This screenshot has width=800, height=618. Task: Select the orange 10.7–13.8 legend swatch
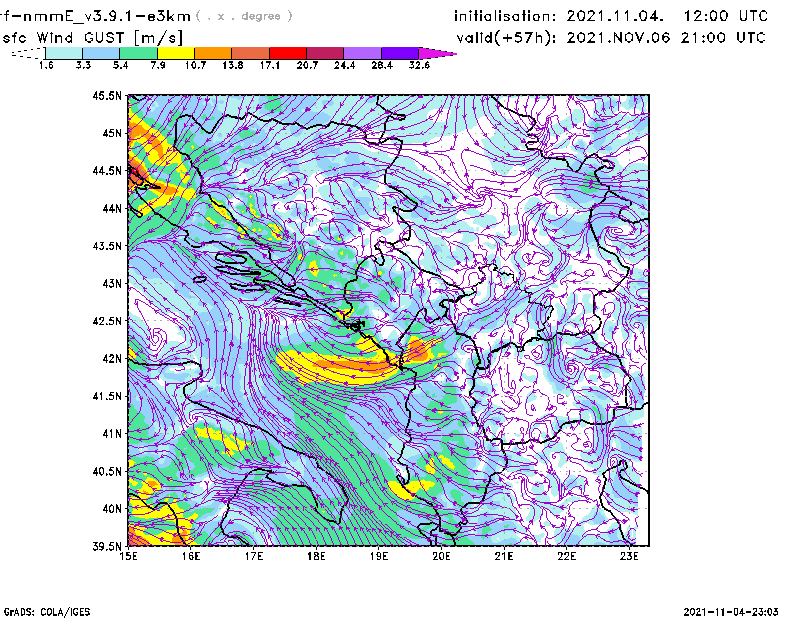click(213, 53)
